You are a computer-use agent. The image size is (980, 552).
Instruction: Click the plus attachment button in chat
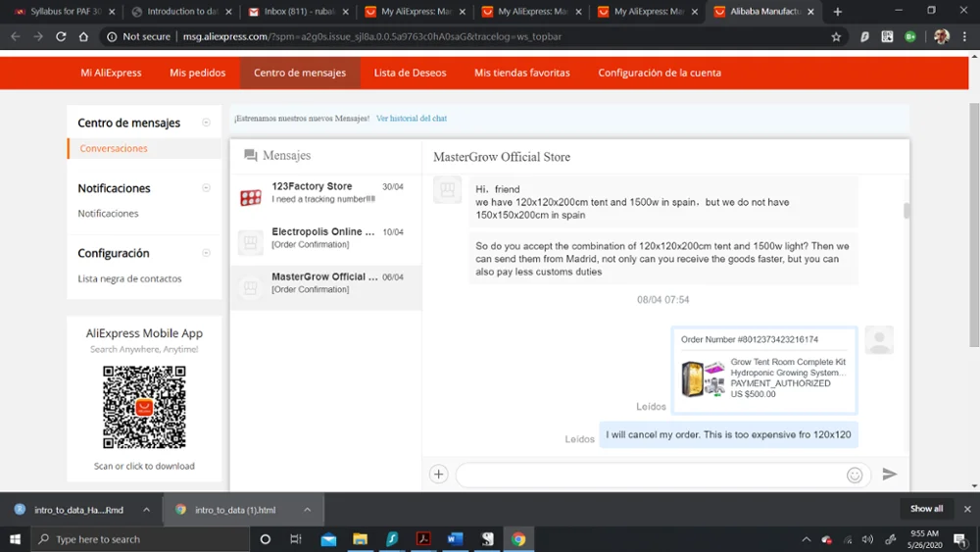pos(439,475)
